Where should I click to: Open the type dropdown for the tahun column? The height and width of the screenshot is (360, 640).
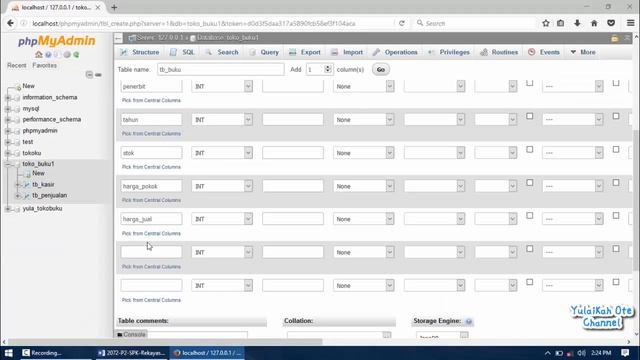click(x=222, y=120)
